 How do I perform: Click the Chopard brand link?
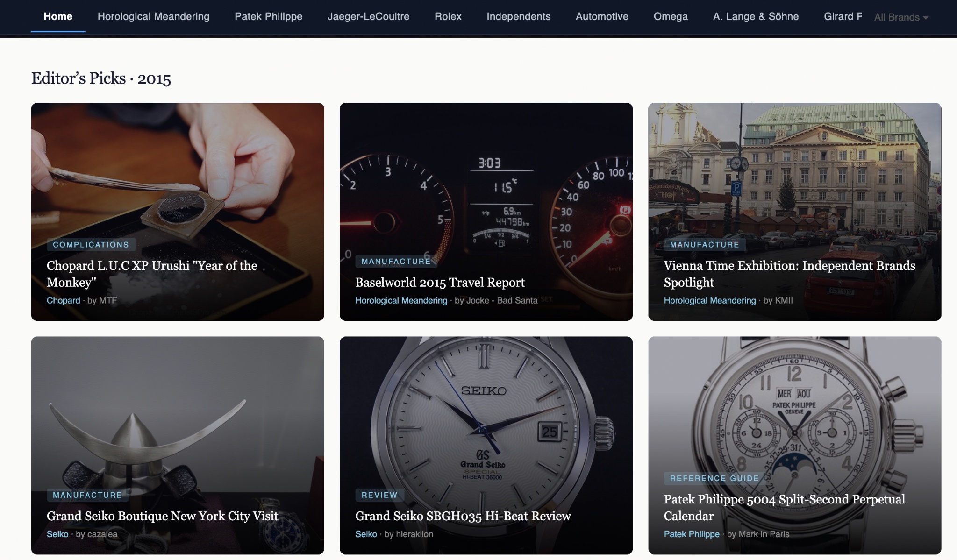pos(63,300)
